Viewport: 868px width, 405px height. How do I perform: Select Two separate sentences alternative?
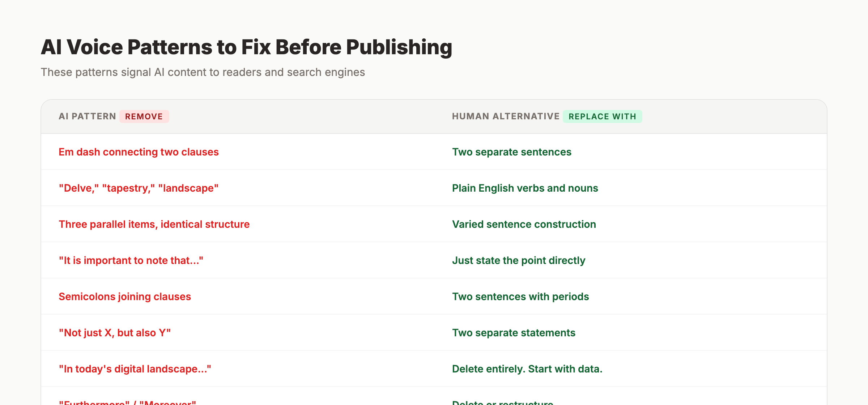pos(512,152)
